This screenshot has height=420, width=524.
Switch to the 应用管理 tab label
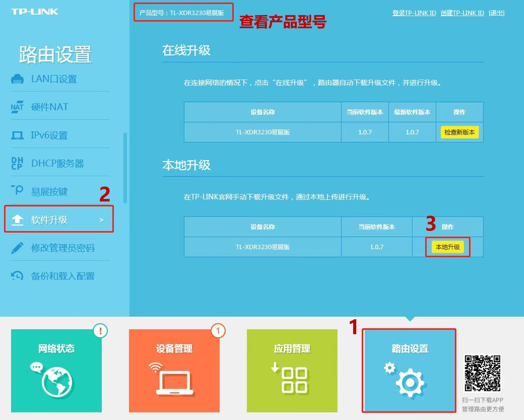click(292, 348)
